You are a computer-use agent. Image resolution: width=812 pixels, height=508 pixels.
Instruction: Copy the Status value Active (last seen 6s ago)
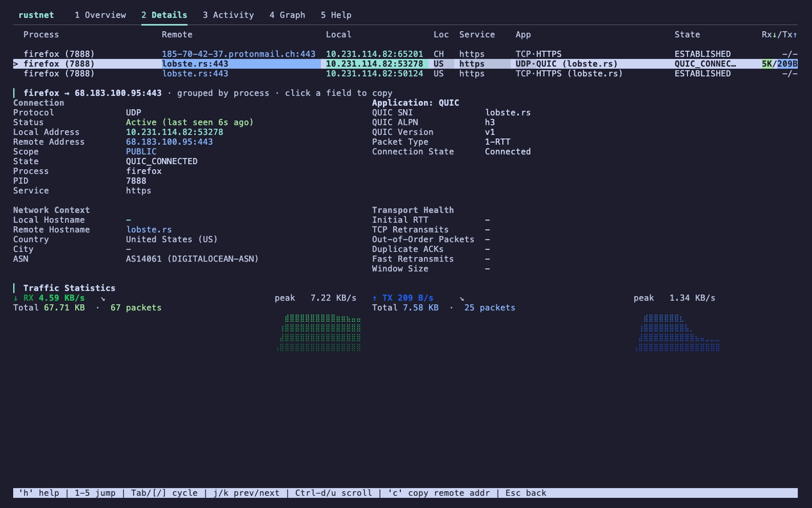tap(190, 122)
